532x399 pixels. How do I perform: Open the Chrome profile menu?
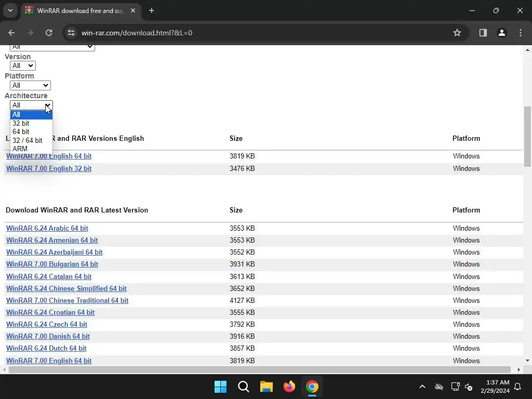(501, 33)
